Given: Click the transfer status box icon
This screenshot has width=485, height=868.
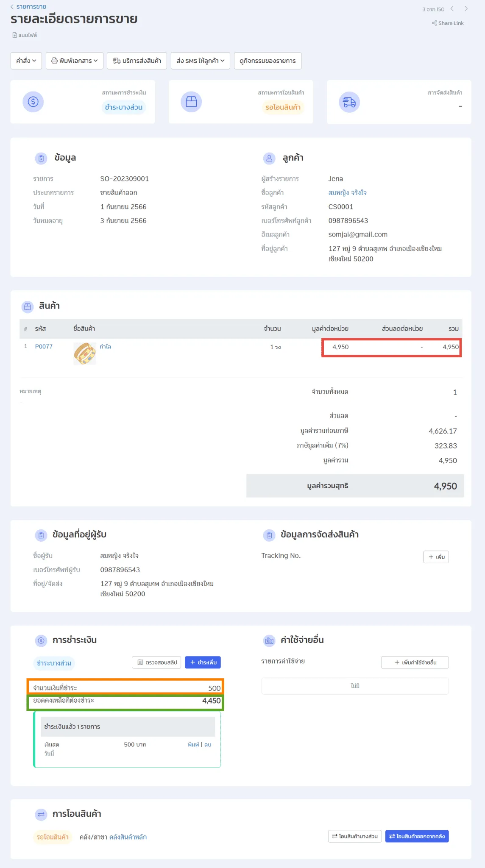Looking at the screenshot, I should 191,102.
